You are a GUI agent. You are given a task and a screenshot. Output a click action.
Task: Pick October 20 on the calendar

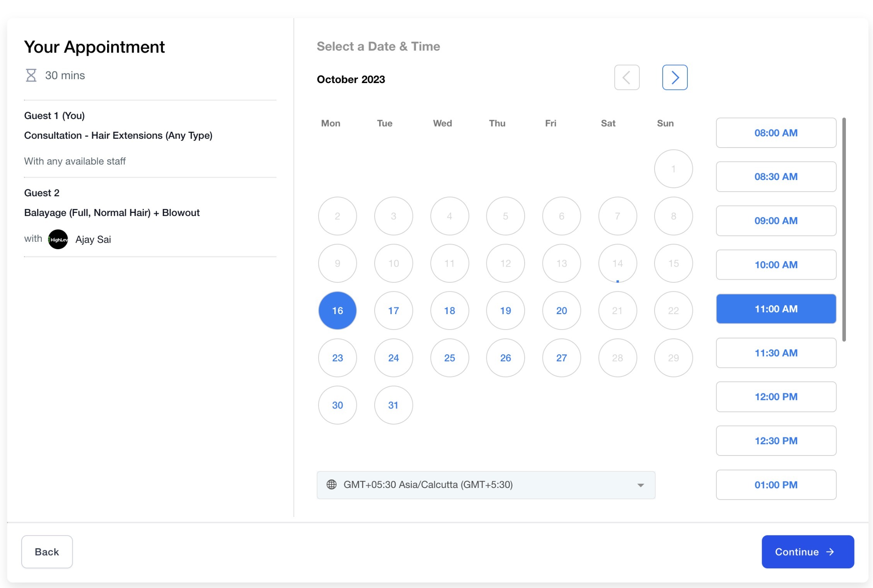coord(561,311)
